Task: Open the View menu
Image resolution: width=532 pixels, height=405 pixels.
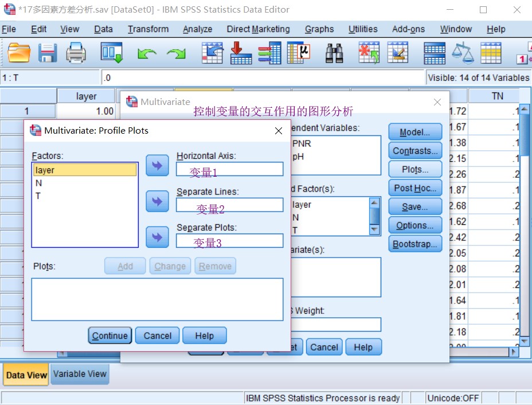Action: coord(69,29)
